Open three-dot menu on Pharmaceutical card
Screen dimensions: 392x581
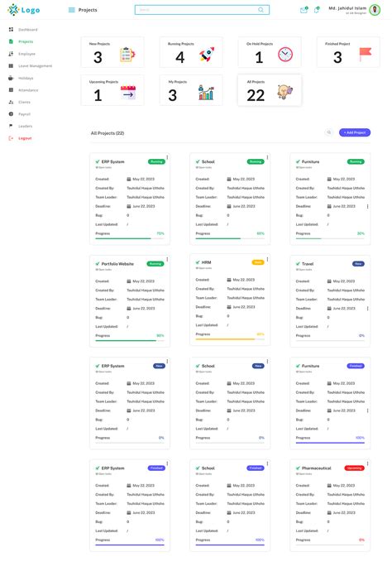(367, 463)
